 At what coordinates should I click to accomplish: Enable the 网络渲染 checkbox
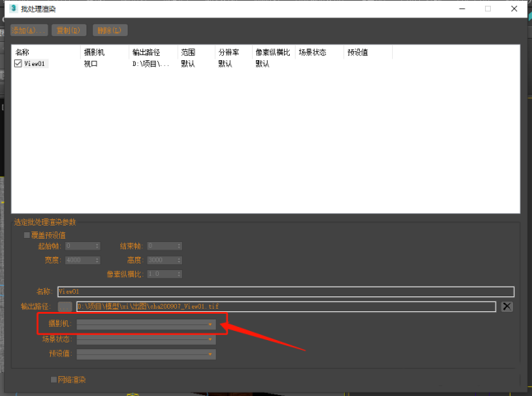pyautogui.click(x=54, y=380)
